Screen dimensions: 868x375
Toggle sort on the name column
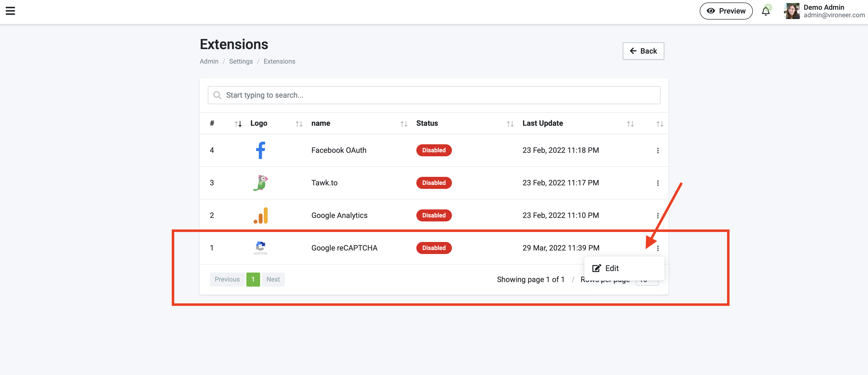(404, 124)
